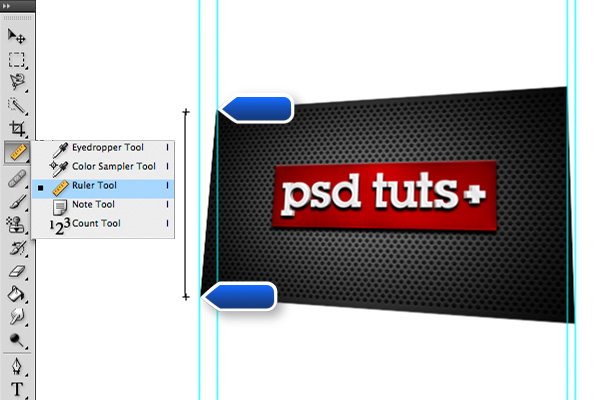Select the Crop tool
This screenshot has height=400, width=600.
point(16,129)
